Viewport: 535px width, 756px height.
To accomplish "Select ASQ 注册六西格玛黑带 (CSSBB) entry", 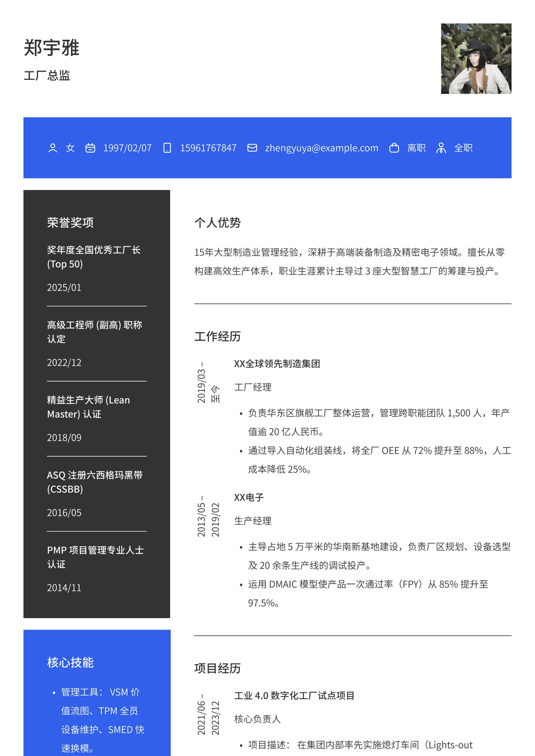I will click(x=95, y=482).
